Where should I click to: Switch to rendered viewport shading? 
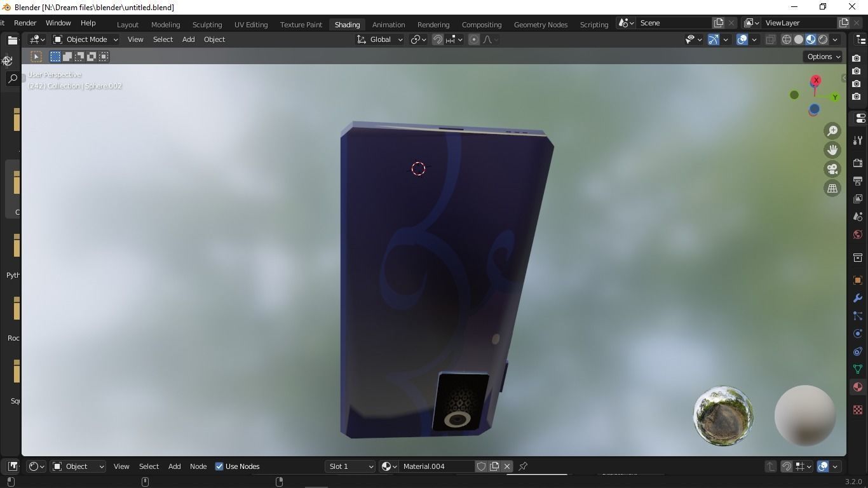click(x=823, y=39)
